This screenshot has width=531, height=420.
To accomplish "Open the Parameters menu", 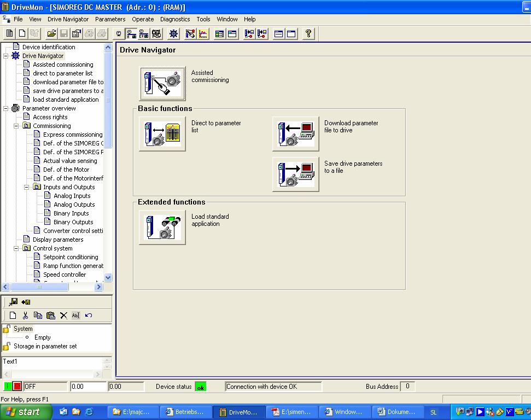I will (110, 19).
